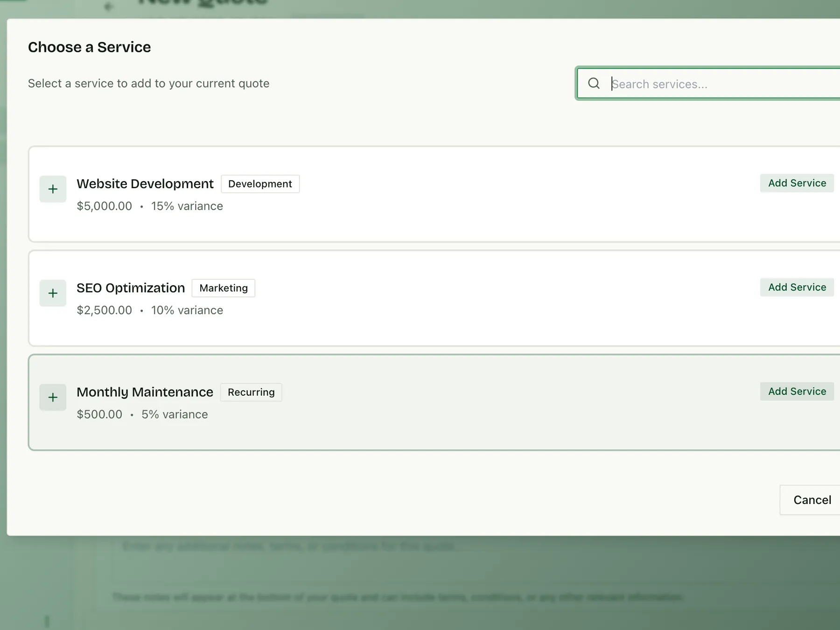Click the Marketing category tag
Image resolution: width=840 pixels, height=630 pixels.
coord(224,288)
